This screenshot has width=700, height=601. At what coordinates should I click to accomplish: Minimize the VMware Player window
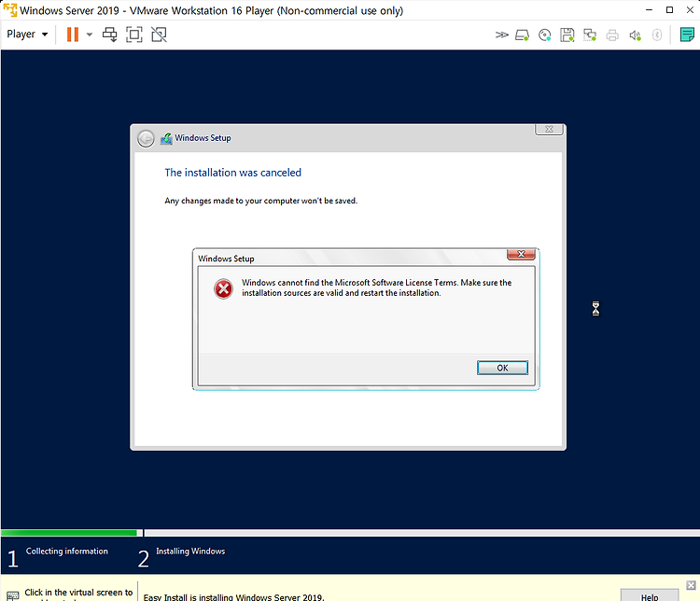pyautogui.click(x=649, y=10)
